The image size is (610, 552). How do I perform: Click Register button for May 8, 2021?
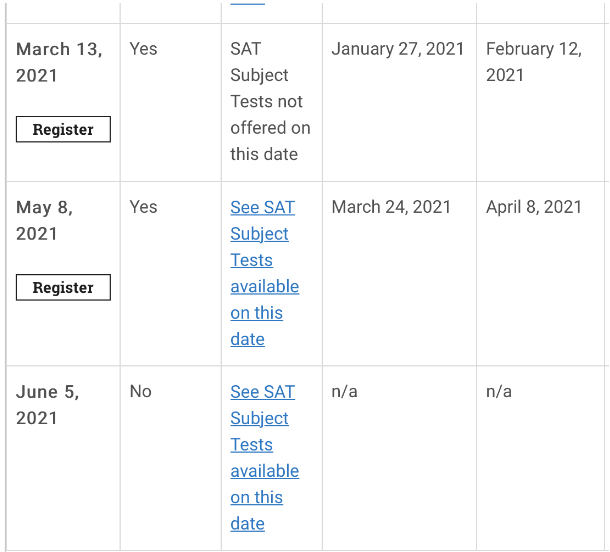63,287
